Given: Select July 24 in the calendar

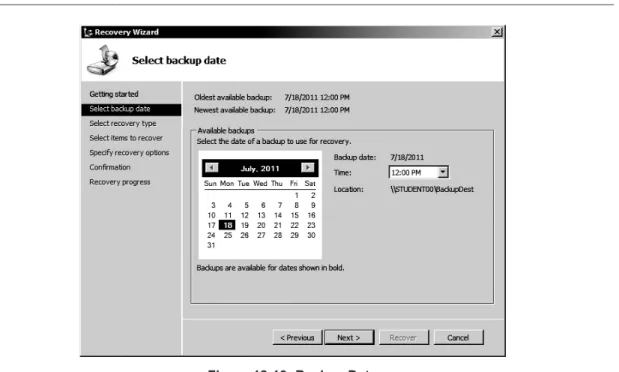Looking at the screenshot, I should point(212,235).
